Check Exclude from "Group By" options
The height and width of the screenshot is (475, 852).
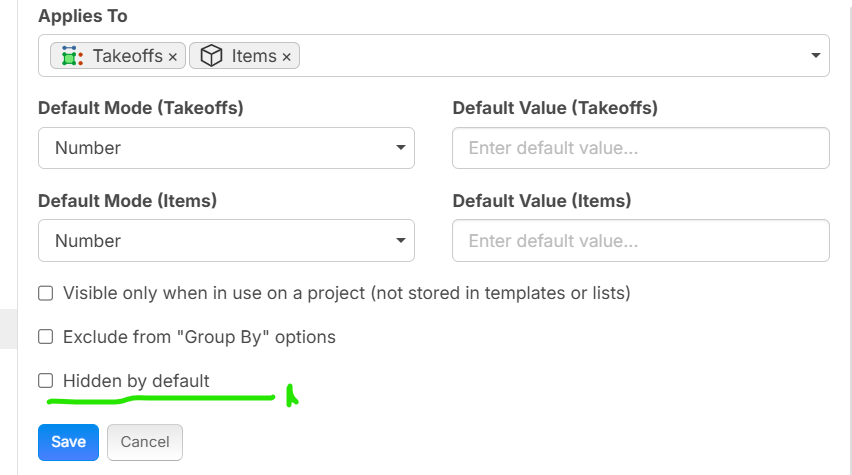click(x=45, y=337)
